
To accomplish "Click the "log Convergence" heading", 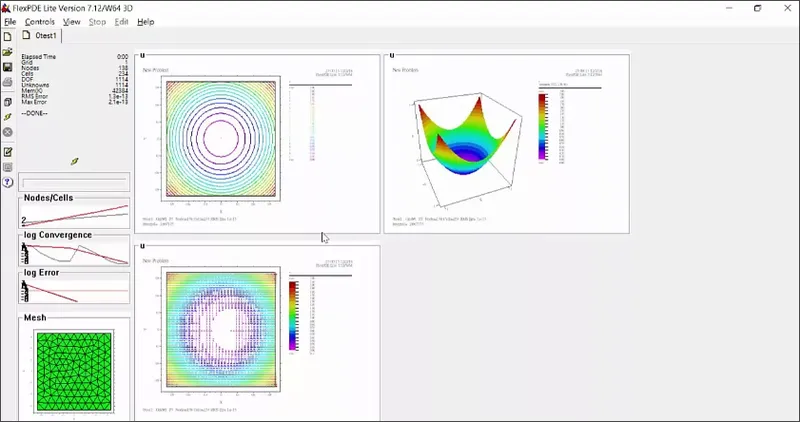I will pyautogui.click(x=58, y=235).
